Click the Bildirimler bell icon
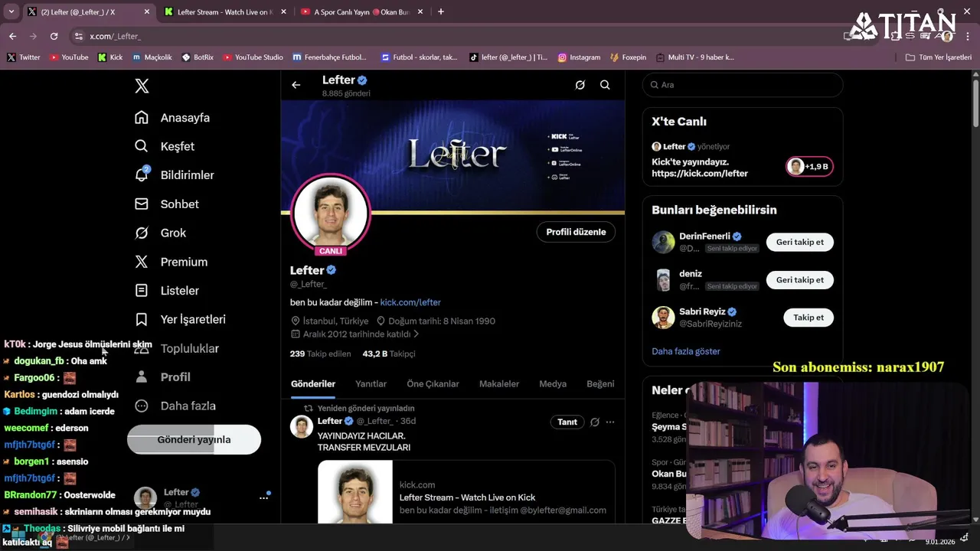 (142, 175)
